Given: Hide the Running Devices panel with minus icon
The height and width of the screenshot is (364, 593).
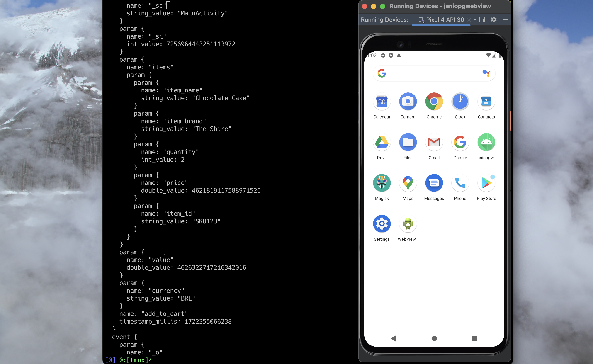Looking at the screenshot, I should click(x=505, y=19).
